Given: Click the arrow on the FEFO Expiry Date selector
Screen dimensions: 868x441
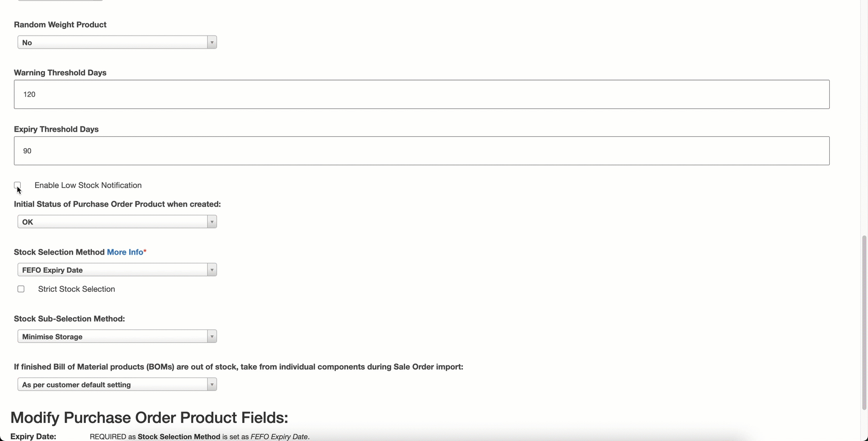Looking at the screenshot, I should pyautogui.click(x=212, y=270).
